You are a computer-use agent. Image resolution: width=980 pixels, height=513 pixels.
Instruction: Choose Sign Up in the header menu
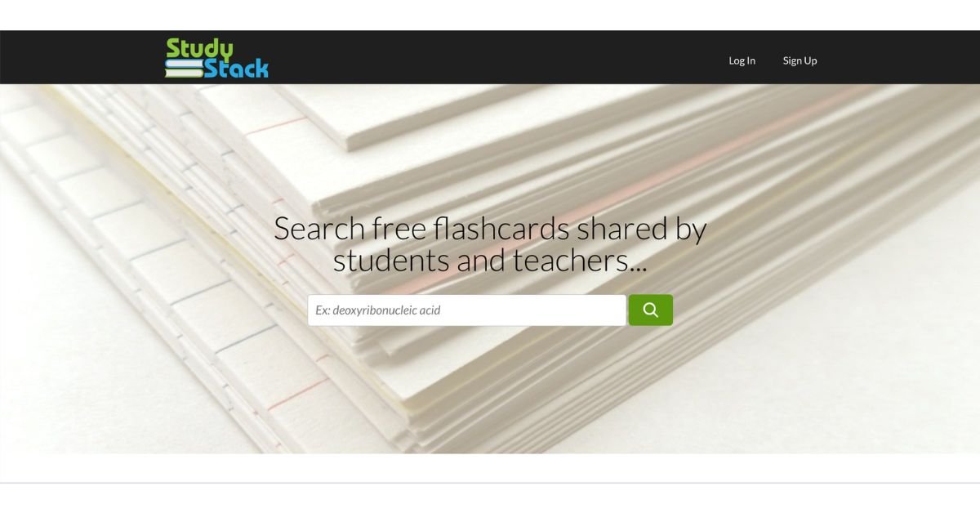point(800,60)
